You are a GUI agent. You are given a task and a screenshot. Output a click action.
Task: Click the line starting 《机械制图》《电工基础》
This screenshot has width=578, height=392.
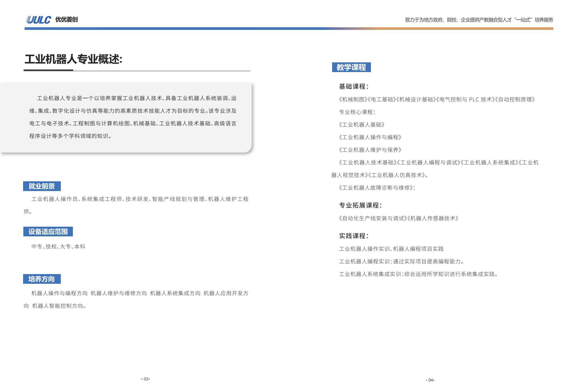pos(437,100)
